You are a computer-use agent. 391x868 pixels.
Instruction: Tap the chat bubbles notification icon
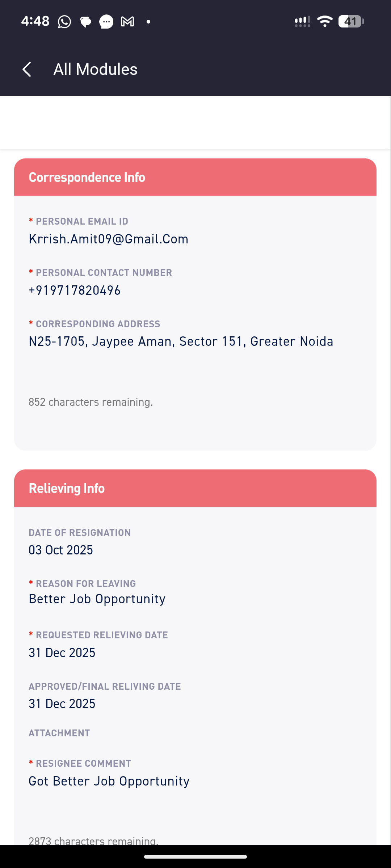tap(85, 22)
